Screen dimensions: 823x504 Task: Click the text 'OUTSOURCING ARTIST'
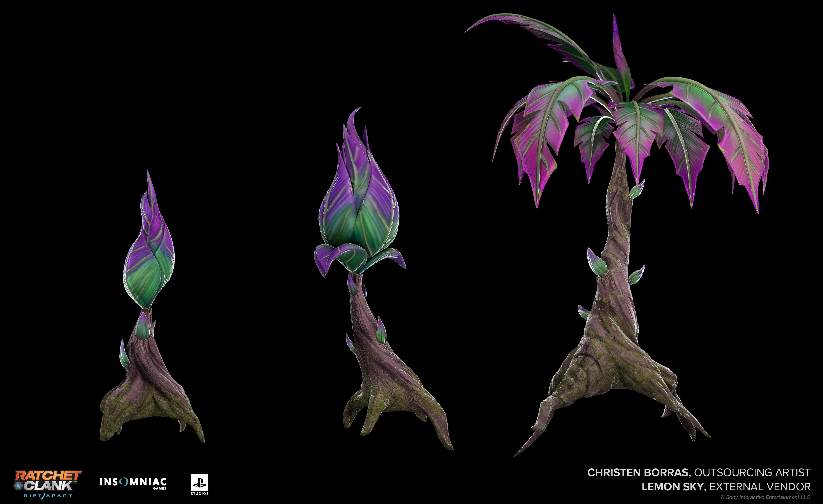coord(752,472)
